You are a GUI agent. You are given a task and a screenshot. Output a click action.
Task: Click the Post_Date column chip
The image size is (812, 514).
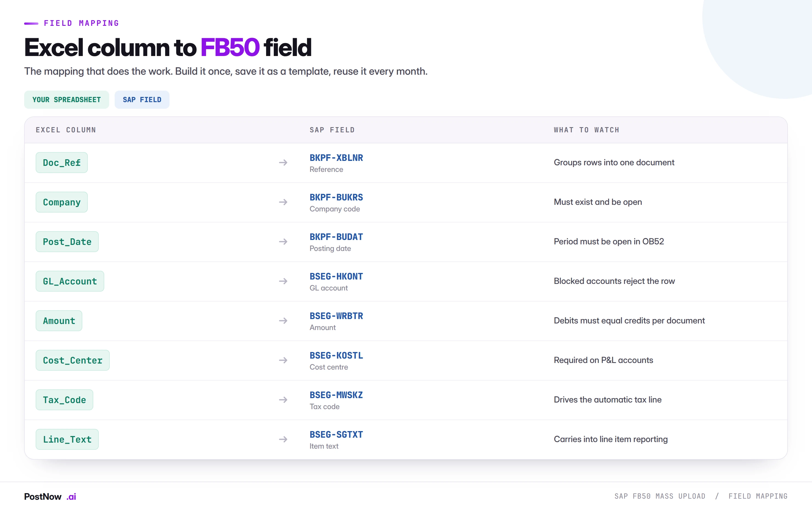[x=67, y=242]
